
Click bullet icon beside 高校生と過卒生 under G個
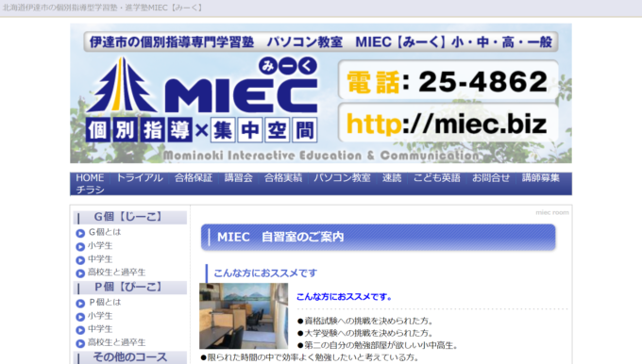80,273
